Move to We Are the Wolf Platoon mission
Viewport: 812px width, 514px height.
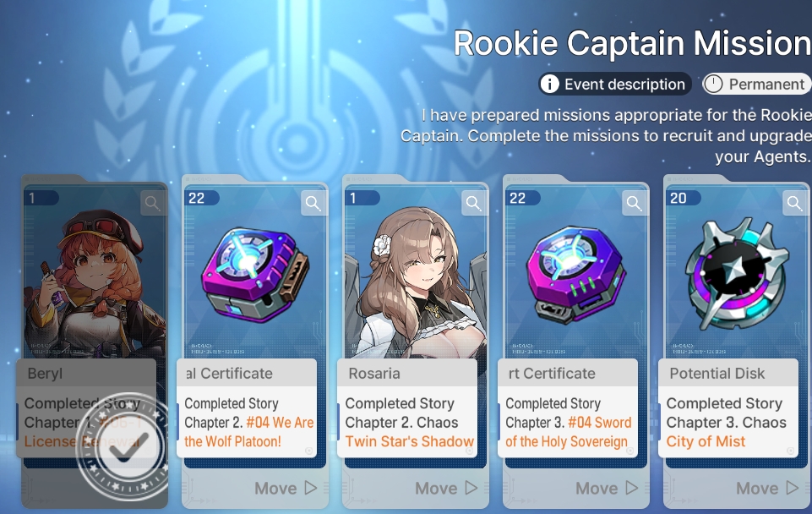tap(286, 488)
